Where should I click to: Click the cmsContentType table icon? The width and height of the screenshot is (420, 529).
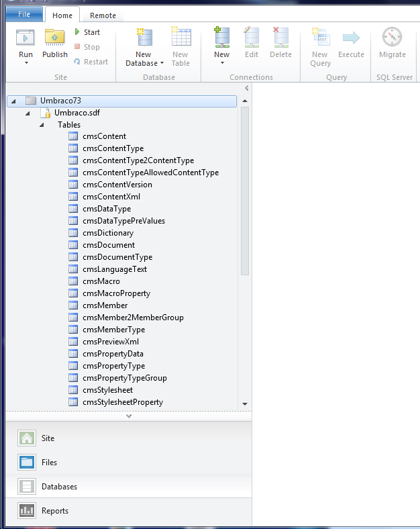pos(73,148)
